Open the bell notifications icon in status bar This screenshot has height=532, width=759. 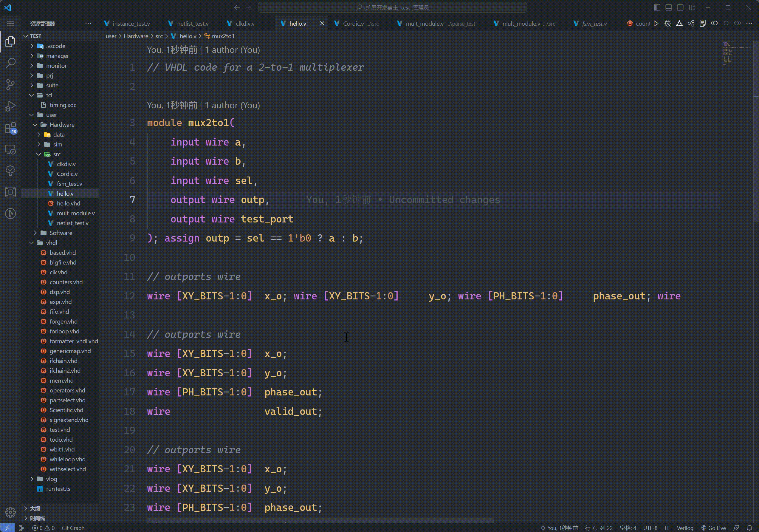[749, 528]
